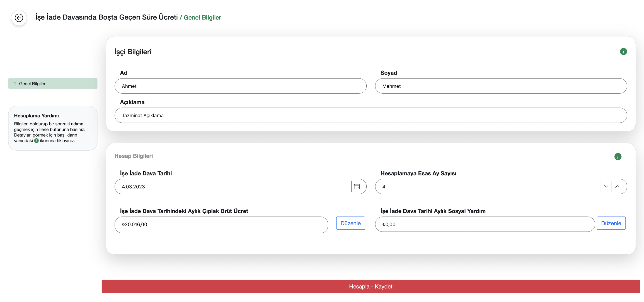
Task: Click the Ad input field
Action: click(x=240, y=86)
